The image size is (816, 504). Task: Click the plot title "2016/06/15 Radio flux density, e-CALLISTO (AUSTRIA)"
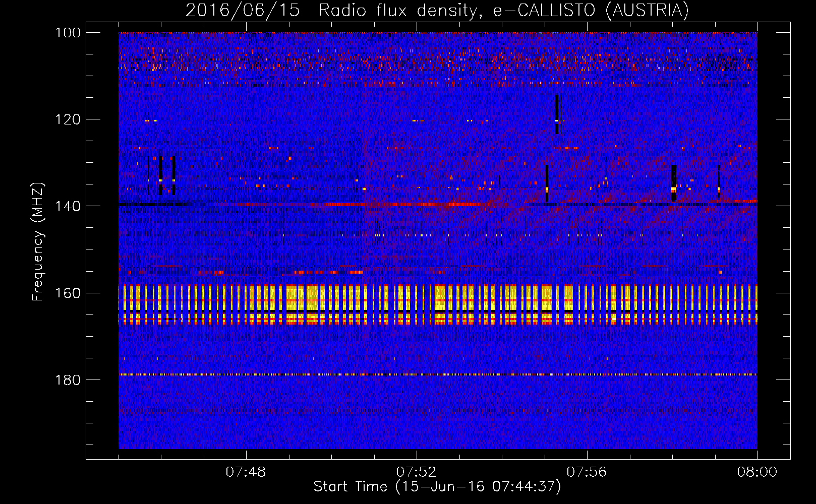coord(437,10)
